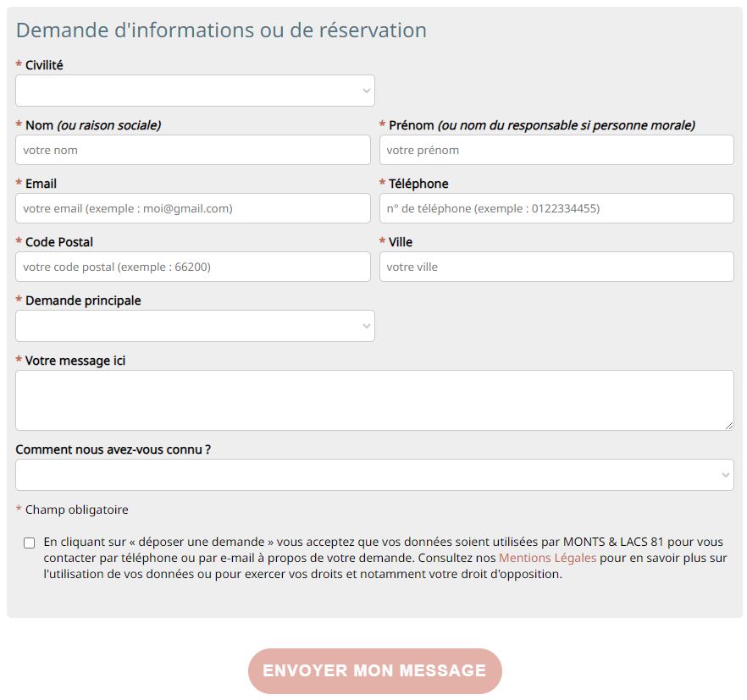747x700 pixels.
Task: Click the Nom input field
Action: (x=193, y=150)
